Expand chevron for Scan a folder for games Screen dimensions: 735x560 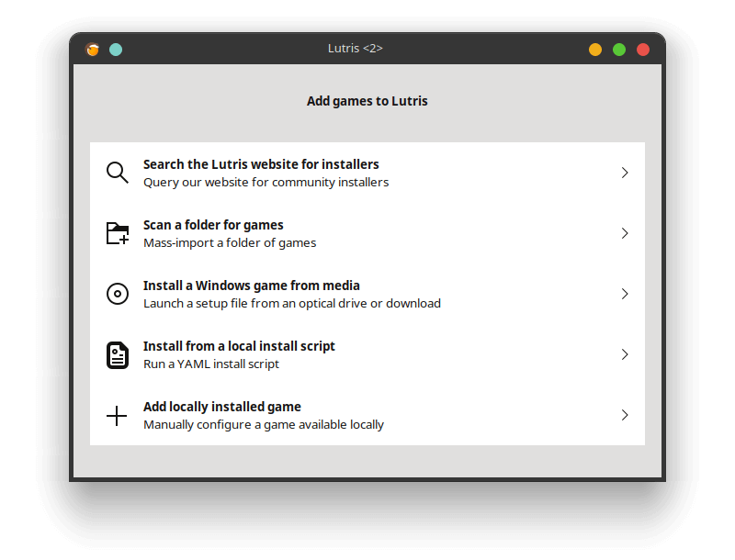[x=625, y=233]
